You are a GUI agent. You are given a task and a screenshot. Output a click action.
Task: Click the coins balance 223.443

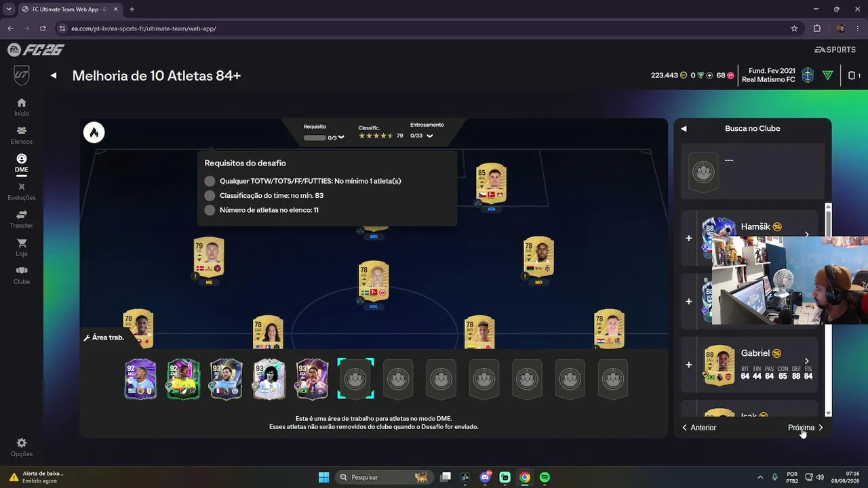click(x=665, y=76)
